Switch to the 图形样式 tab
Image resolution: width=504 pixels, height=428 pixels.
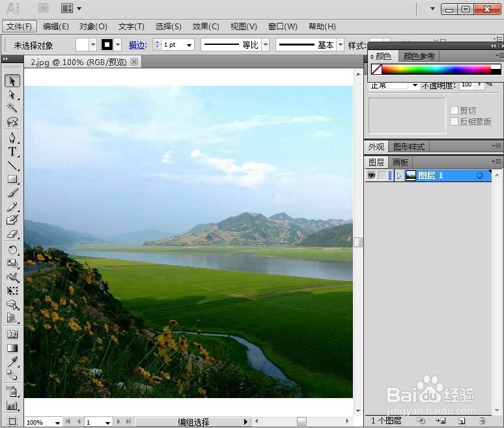[409, 147]
